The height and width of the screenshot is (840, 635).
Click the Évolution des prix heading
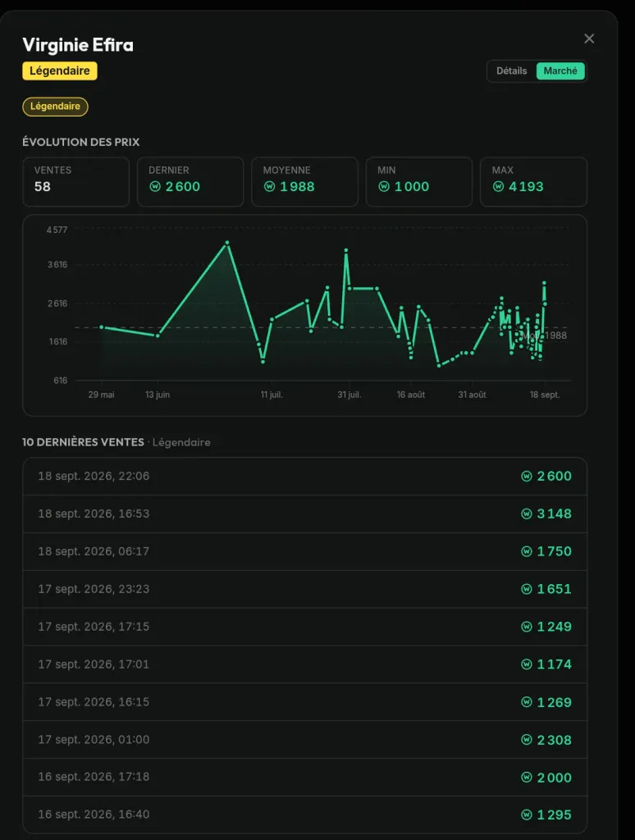pyautogui.click(x=81, y=142)
